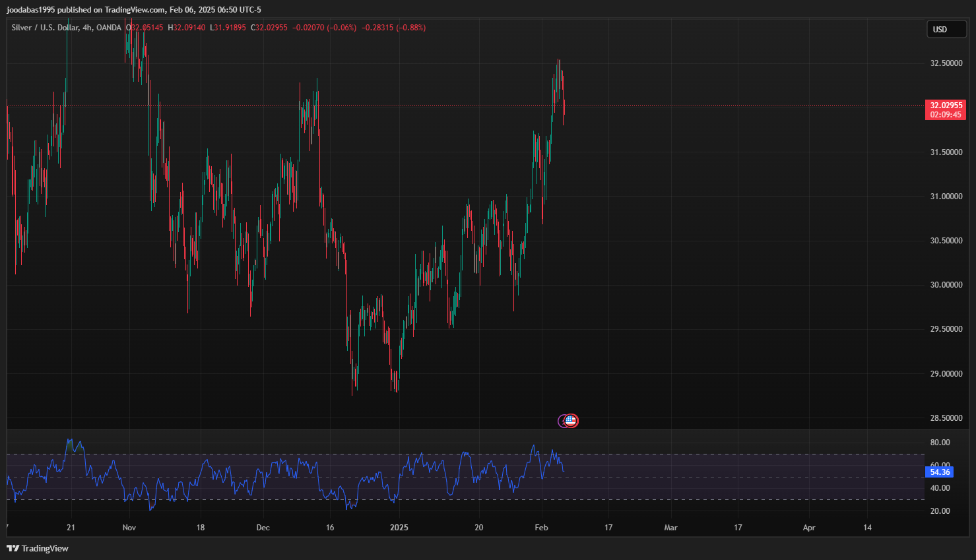Viewport: 976px width, 560px height.
Task: Click the Nov label on the time axis
Action: (129, 528)
